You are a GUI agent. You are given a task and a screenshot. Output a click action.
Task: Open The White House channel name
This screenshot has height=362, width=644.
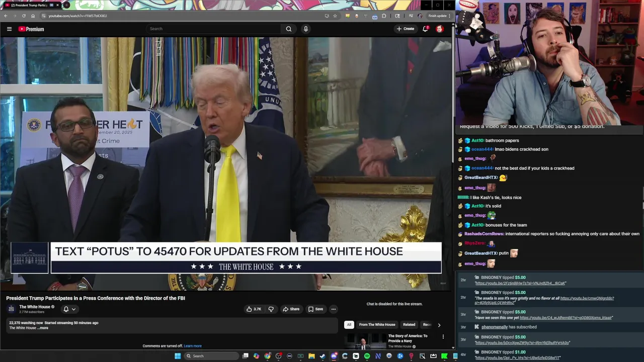(35, 307)
